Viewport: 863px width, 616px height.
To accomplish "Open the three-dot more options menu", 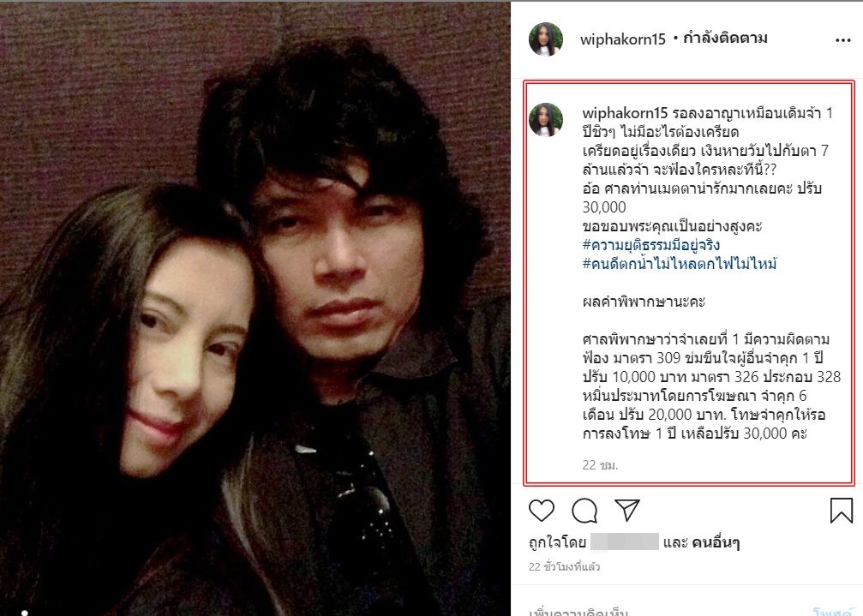I will 843,40.
